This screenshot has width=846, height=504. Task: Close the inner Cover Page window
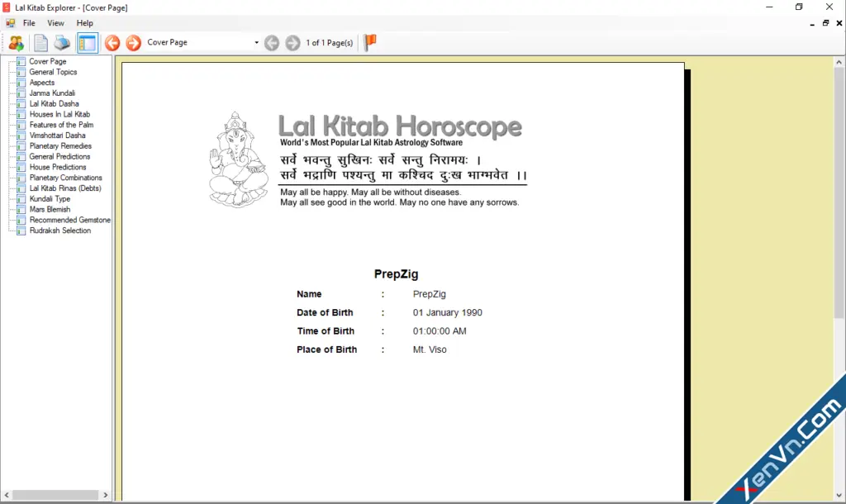click(839, 23)
